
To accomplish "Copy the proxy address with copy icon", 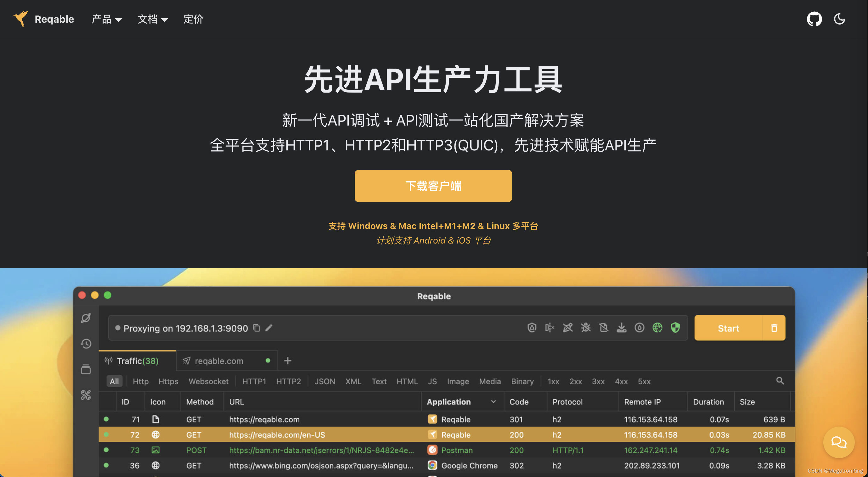I will (256, 328).
